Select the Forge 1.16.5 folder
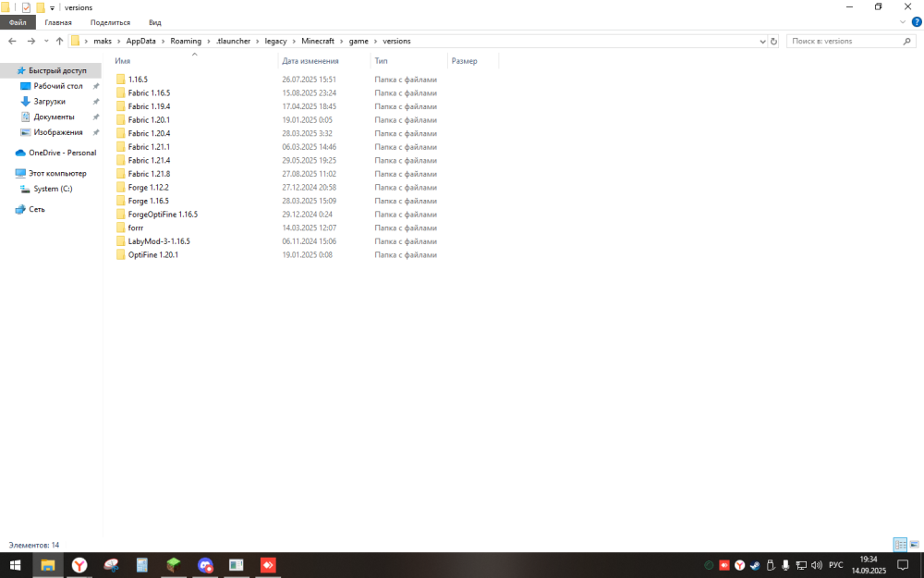Screen dimensions: 924x578 click(149, 201)
